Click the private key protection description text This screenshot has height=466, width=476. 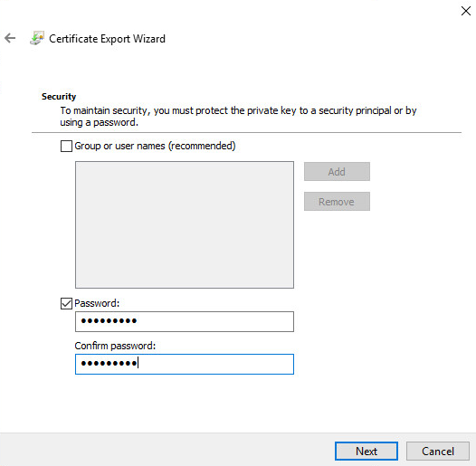(x=238, y=116)
